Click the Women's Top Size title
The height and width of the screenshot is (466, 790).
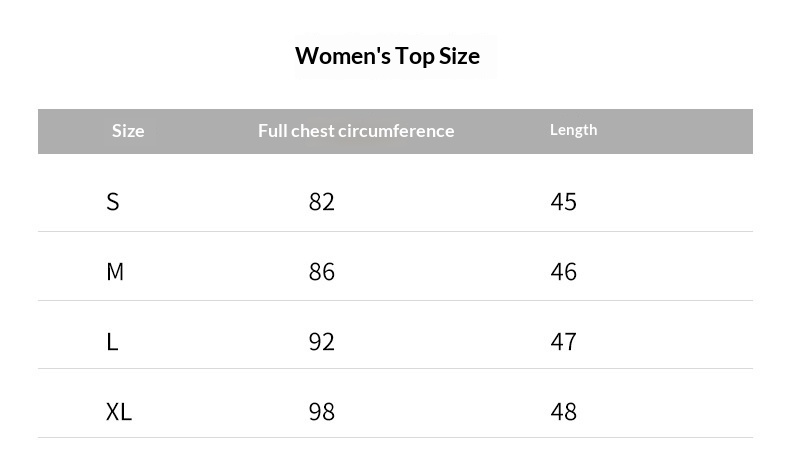(387, 55)
